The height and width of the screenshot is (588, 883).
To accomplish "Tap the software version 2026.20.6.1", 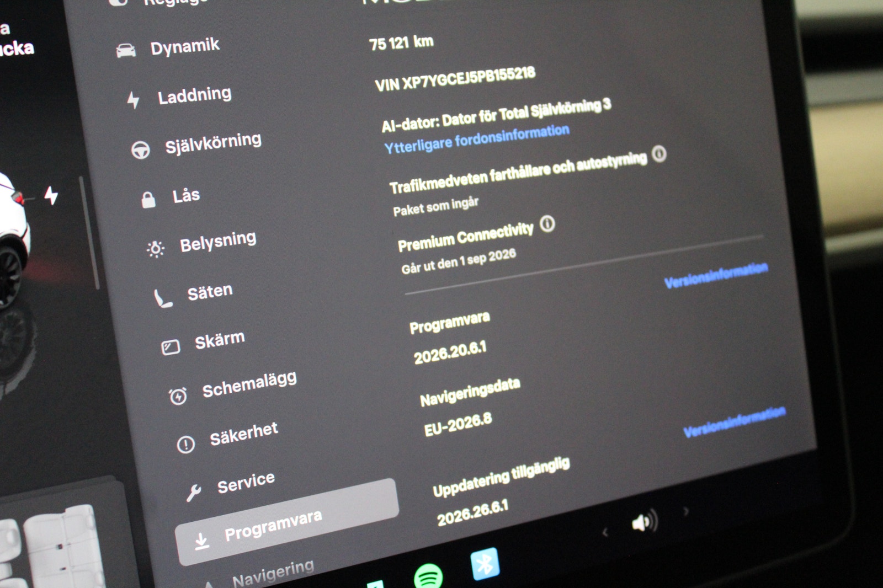I will click(450, 352).
